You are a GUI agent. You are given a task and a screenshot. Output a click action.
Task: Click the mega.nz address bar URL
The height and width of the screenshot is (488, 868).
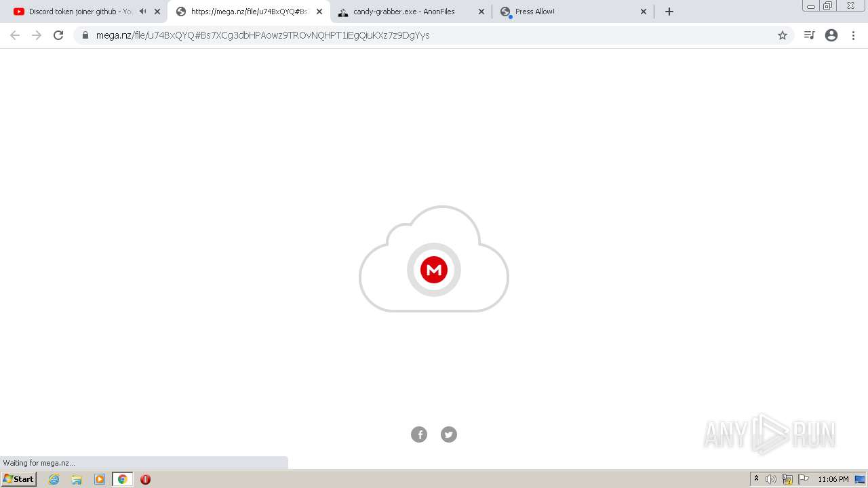[x=263, y=35]
